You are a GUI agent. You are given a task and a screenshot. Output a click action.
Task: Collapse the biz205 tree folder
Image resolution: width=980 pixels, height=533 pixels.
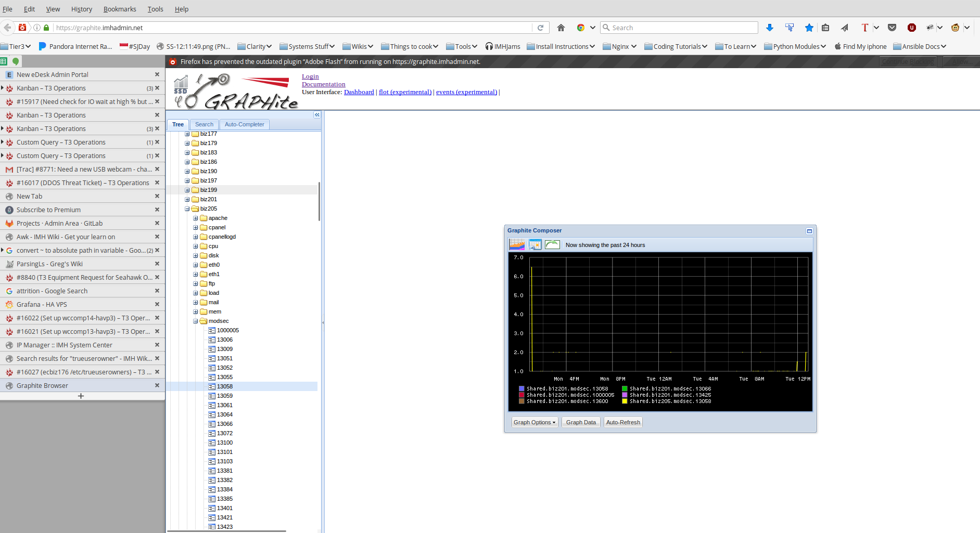click(x=187, y=209)
